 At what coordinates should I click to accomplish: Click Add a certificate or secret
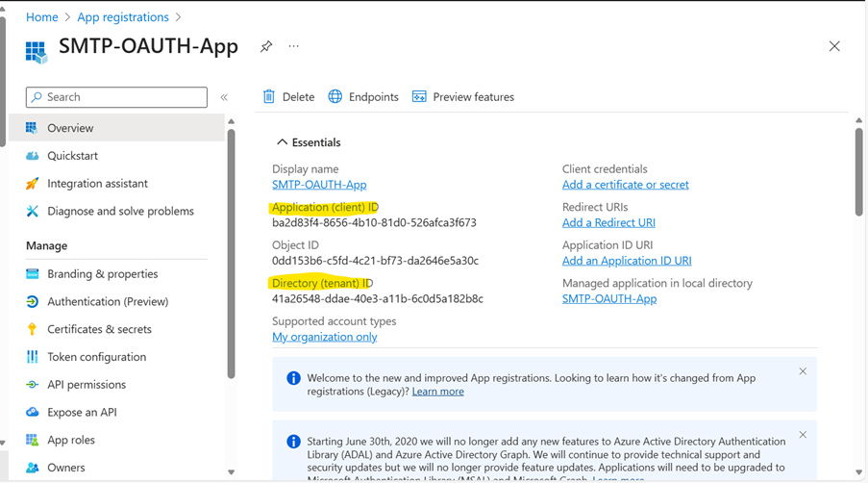[626, 185]
